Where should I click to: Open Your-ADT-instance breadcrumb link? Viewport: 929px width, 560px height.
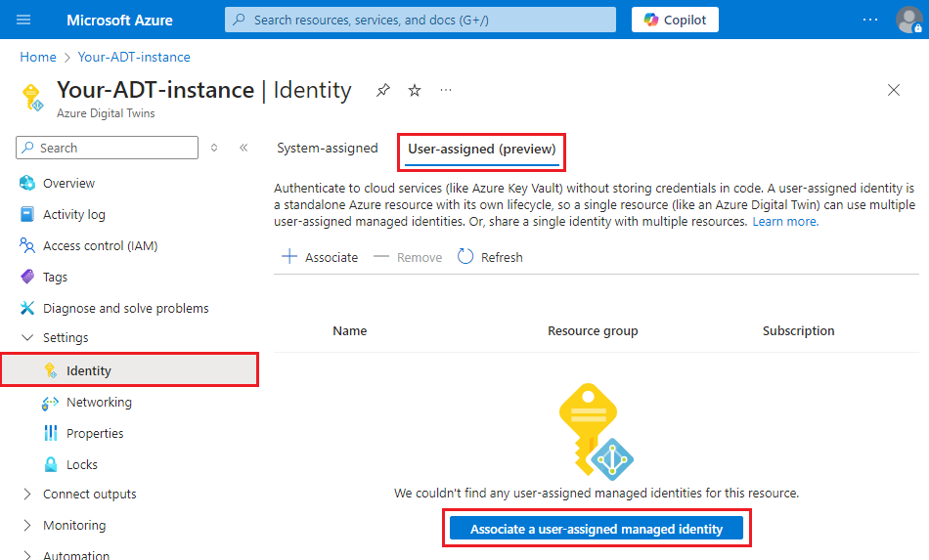[x=134, y=57]
